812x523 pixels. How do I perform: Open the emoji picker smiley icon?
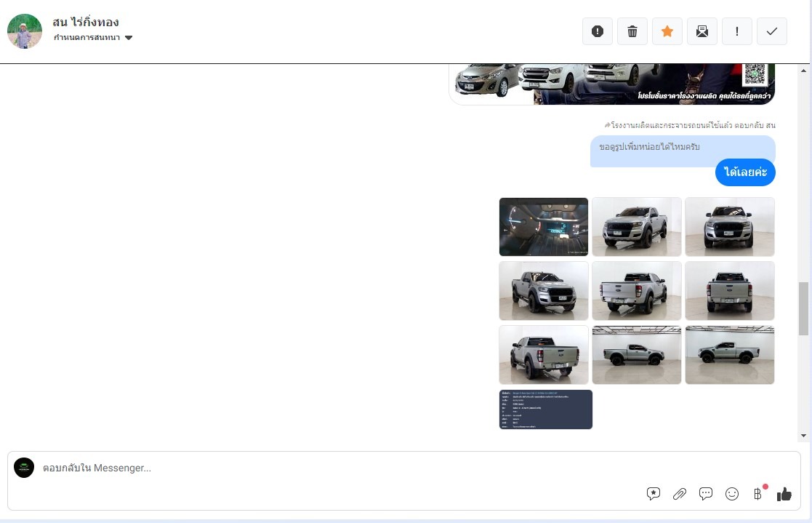(x=732, y=494)
